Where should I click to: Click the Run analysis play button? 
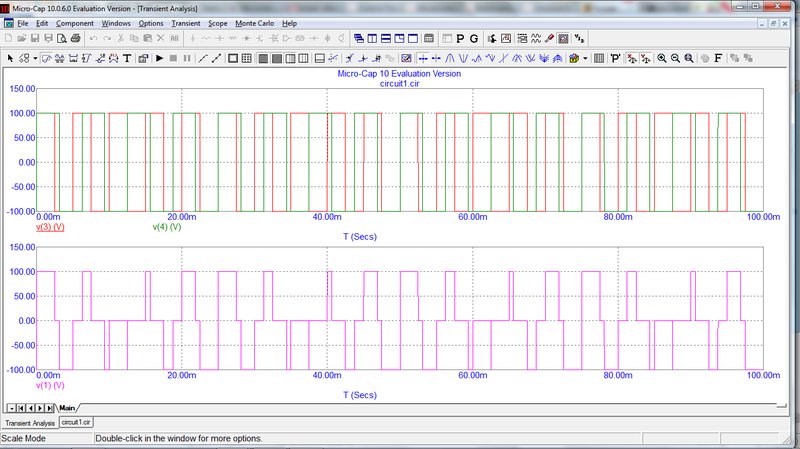pos(159,58)
